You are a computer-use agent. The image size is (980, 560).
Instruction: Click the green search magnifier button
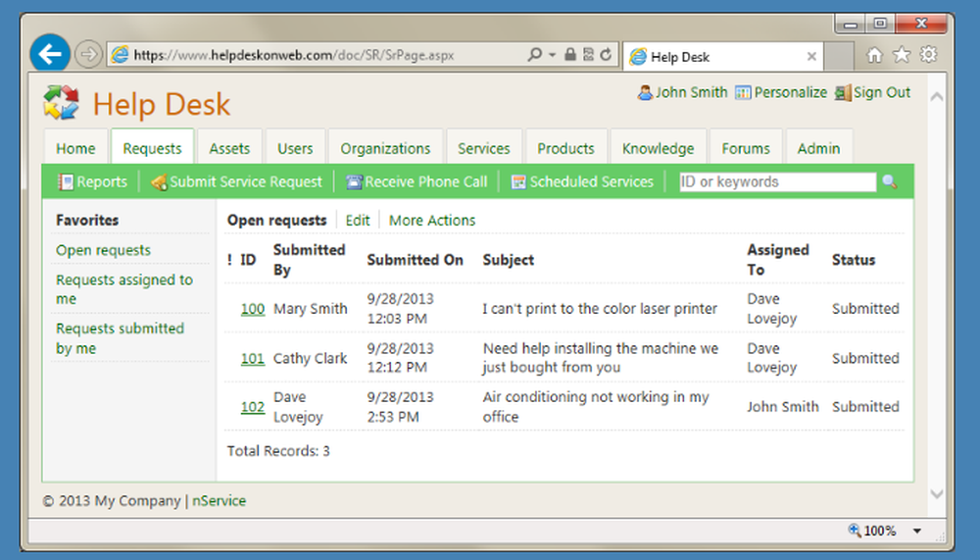tap(890, 182)
